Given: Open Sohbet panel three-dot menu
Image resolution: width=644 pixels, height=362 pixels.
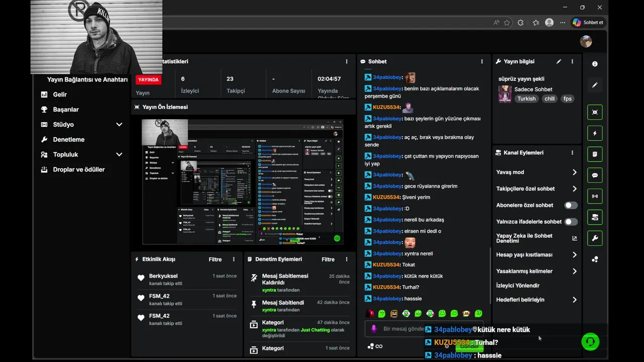Looking at the screenshot, I should [481, 61].
